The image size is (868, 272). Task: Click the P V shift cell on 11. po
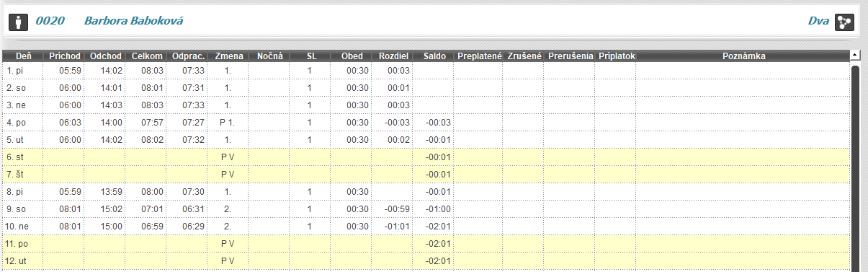click(x=228, y=244)
